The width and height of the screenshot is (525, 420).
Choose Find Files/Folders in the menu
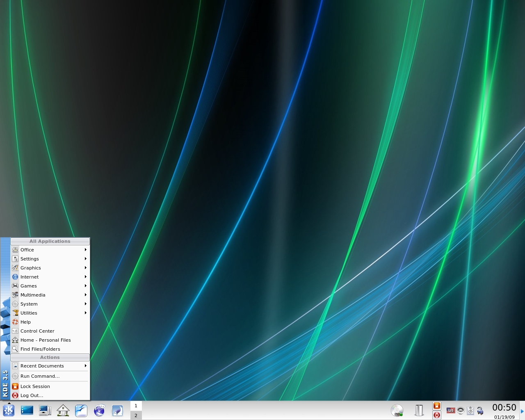click(50, 349)
